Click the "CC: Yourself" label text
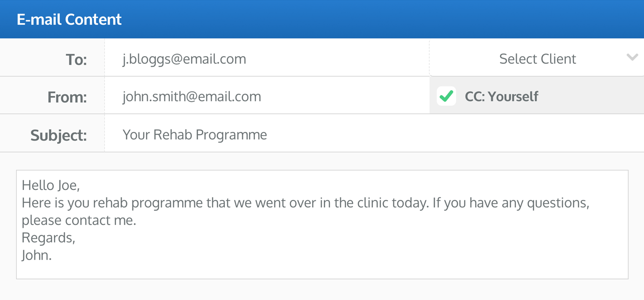The height and width of the screenshot is (300, 644). 502,97
